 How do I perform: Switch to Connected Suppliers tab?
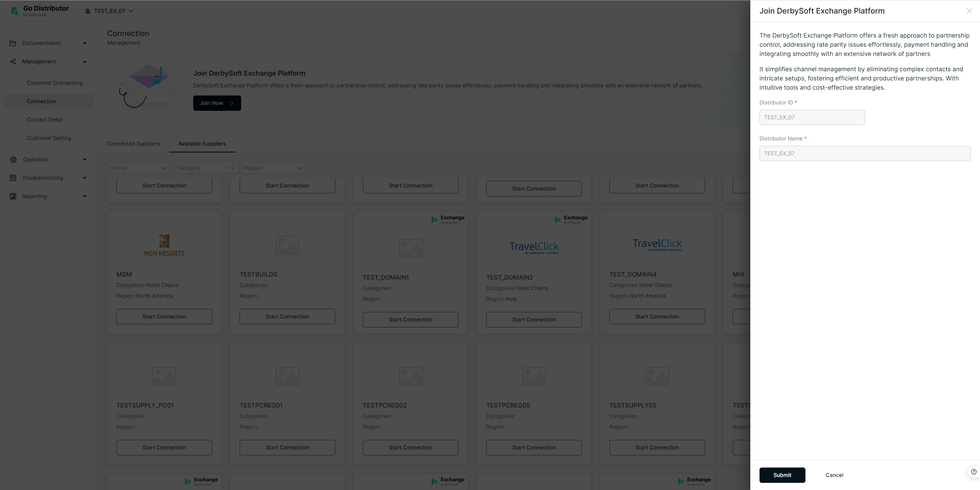[133, 144]
